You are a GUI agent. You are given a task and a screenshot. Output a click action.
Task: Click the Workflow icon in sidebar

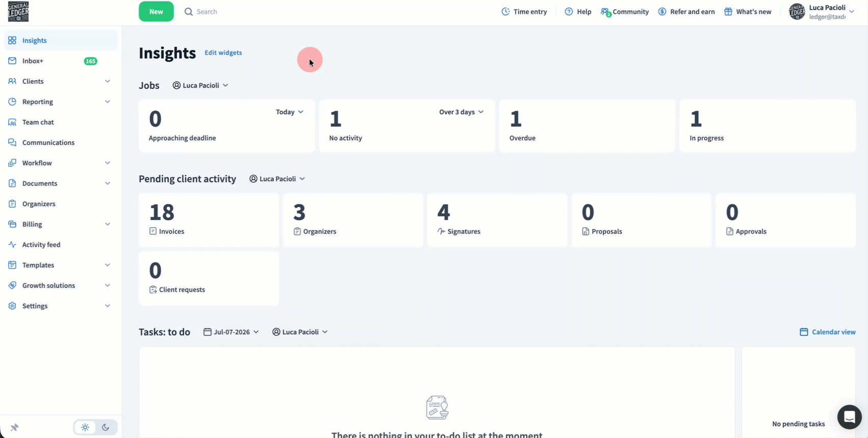pos(12,163)
